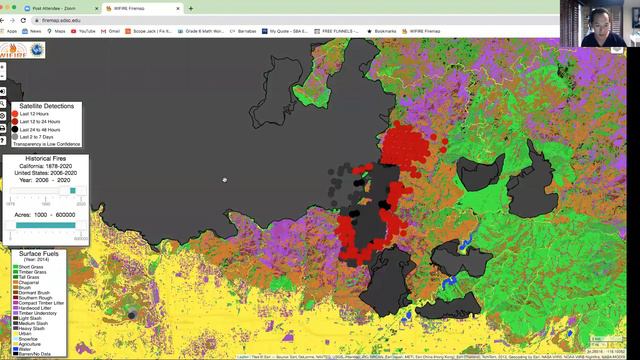The width and height of the screenshot is (640, 360).
Task: Click the login arrow icon in the map toolbar
Action: point(2,91)
